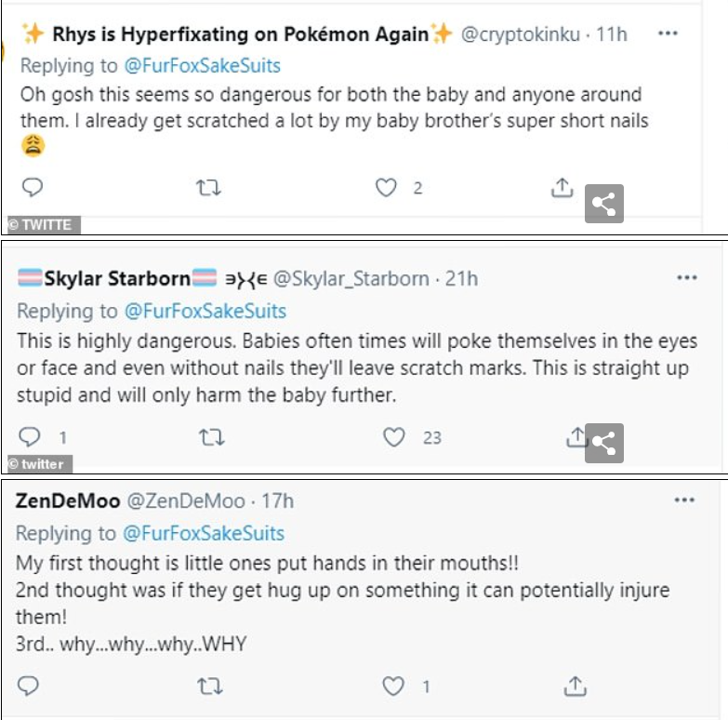728x720 pixels.
Task: Retweet Skylar Starborn's tweet
Action: (x=212, y=436)
